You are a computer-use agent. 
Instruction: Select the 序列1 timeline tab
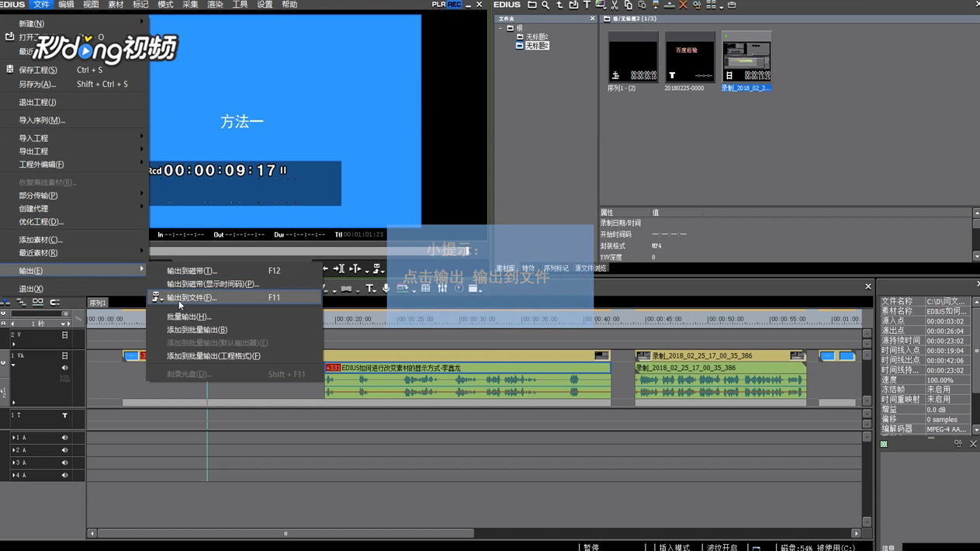[x=98, y=303]
